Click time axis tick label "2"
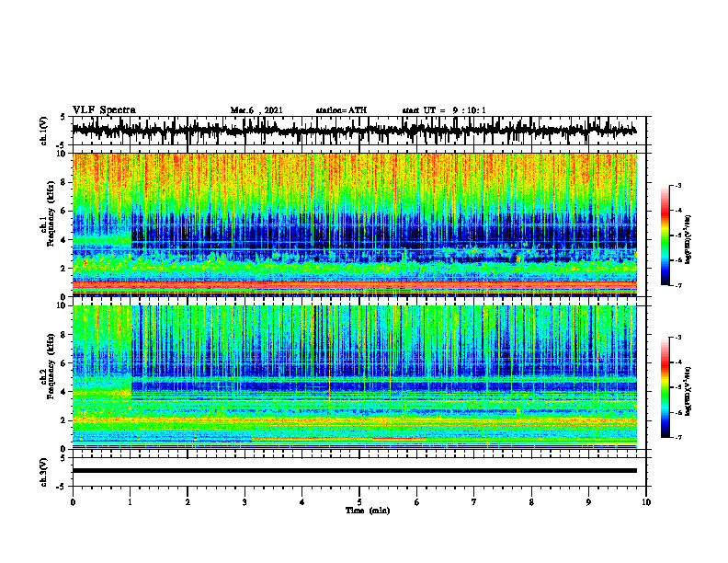The image size is (728, 563). 188,502
